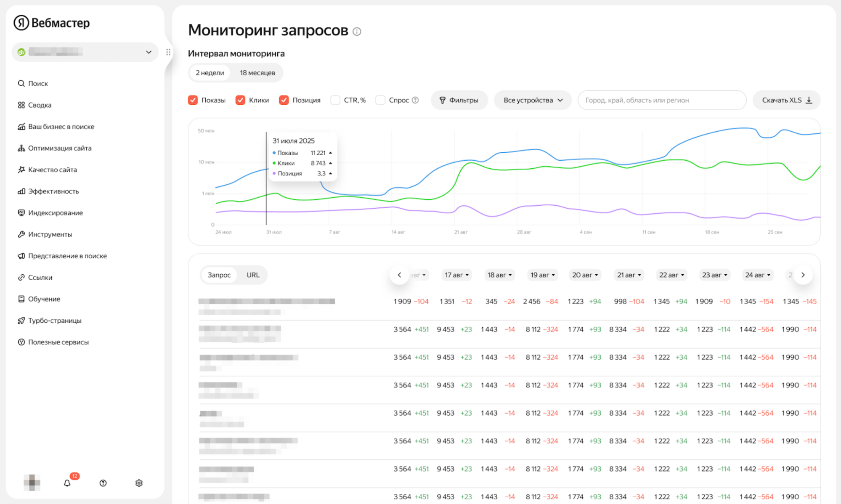Open the Фильтры button
The height and width of the screenshot is (504, 841).
459,100
